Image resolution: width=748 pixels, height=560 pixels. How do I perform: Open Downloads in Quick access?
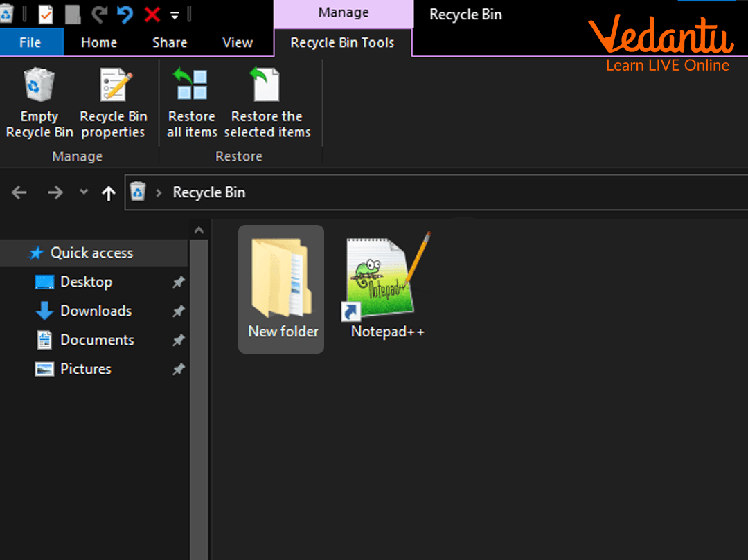pos(96,311)
